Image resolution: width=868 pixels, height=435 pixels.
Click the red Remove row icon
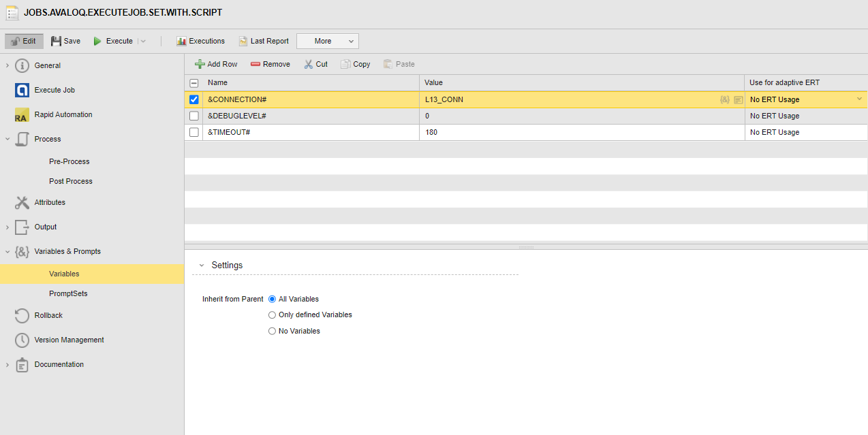point(255,64)
